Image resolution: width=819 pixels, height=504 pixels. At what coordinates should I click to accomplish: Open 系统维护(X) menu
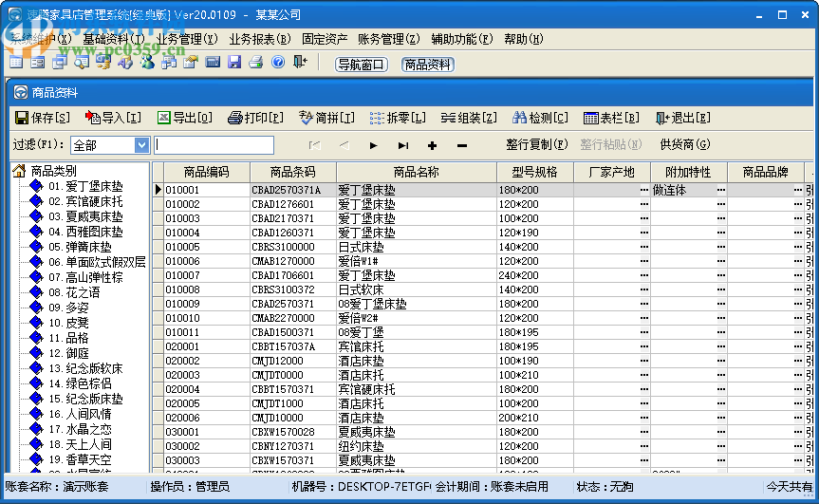(41, 39)
